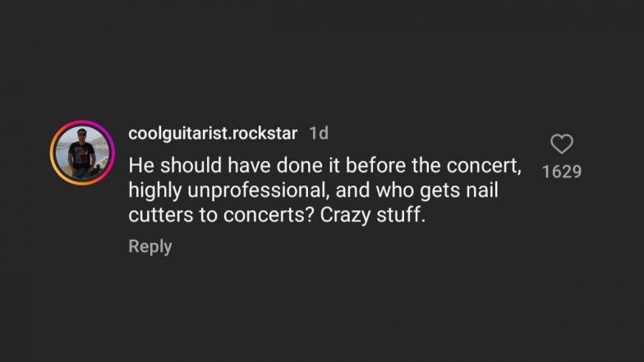Open the commenter's circular avatar photo
644x362 pixels.
pyautogui.click(x=81, y=152)
